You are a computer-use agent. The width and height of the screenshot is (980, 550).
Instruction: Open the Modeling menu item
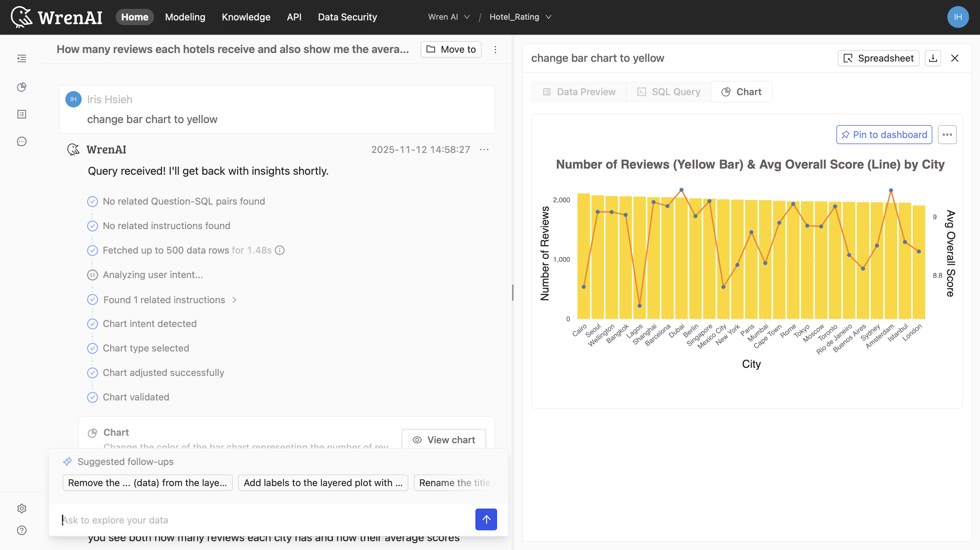tap(185, 17)
